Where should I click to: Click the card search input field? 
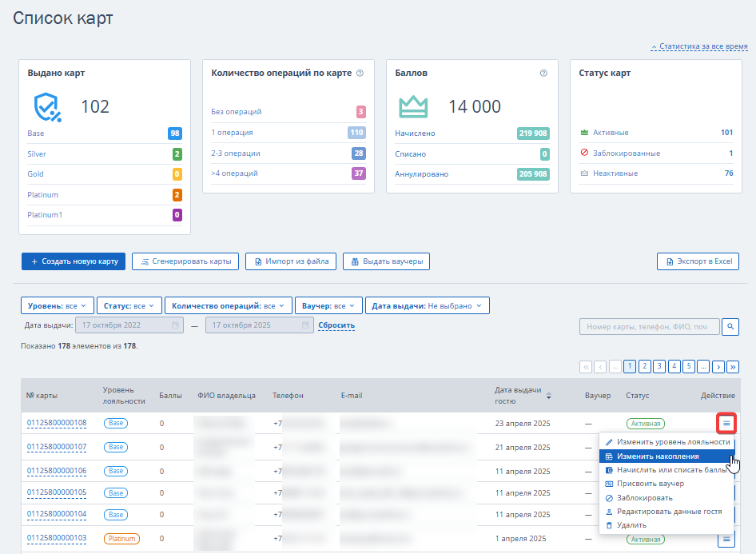point(648,326)
